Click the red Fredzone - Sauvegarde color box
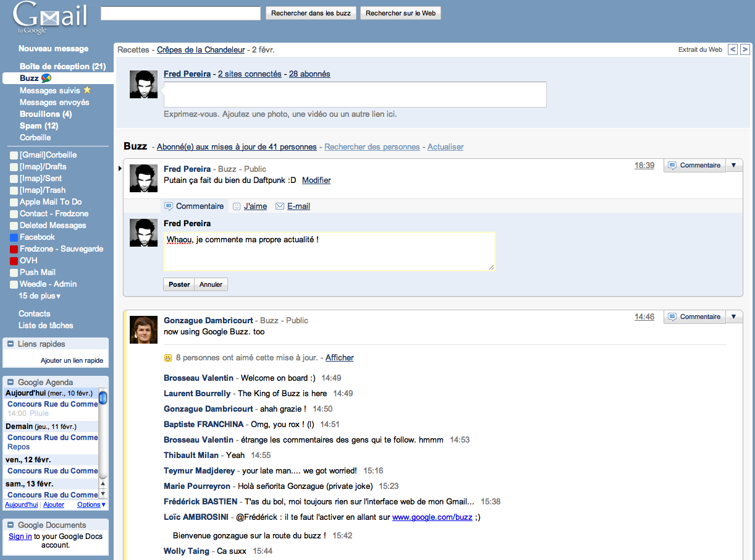The height and width of the screenshot is (560, 755). click(x=14, y=249)
